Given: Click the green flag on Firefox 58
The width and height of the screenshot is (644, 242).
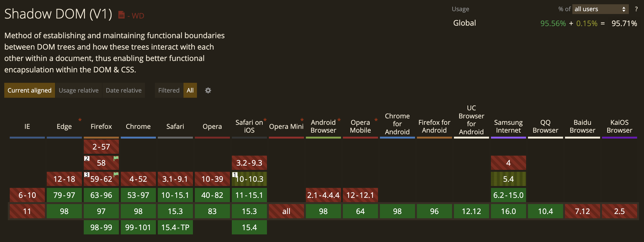Looking at the screenshot, I should tap(116, 158).
